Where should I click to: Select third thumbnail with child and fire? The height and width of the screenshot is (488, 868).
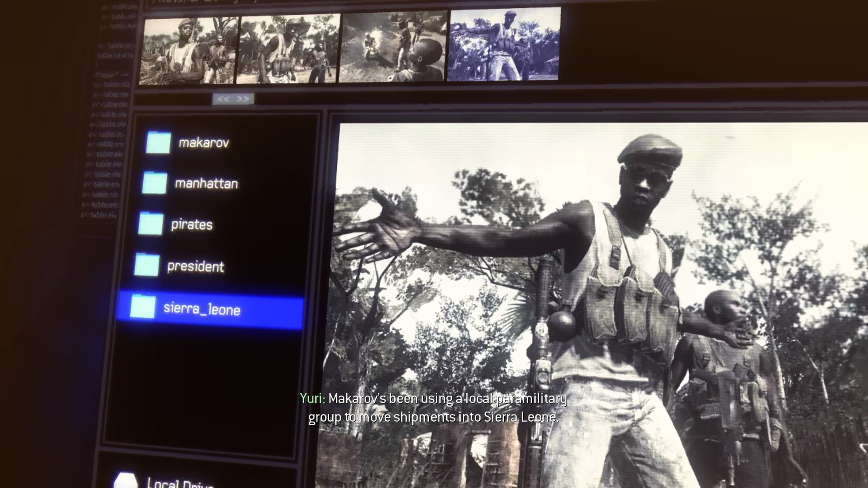(393, 46)
